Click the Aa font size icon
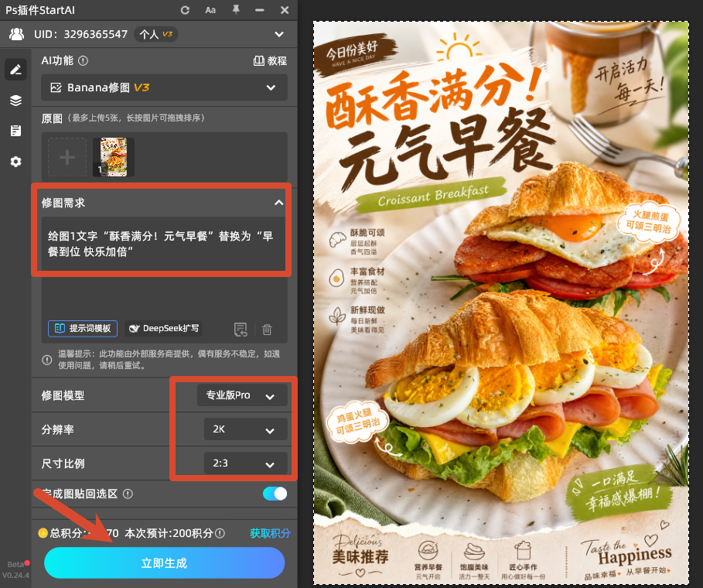This screenshot has height=588, width=703. click(210, 10)
